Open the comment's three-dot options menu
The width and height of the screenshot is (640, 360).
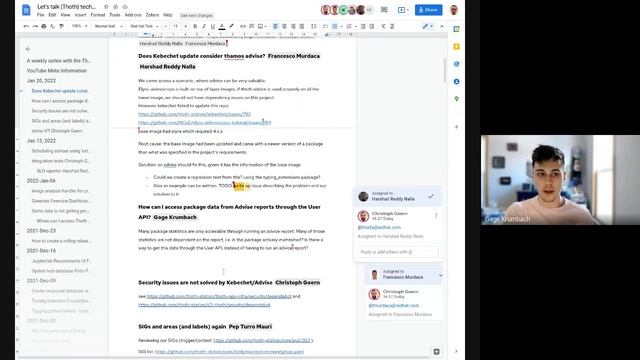click(x=436, y=215)
